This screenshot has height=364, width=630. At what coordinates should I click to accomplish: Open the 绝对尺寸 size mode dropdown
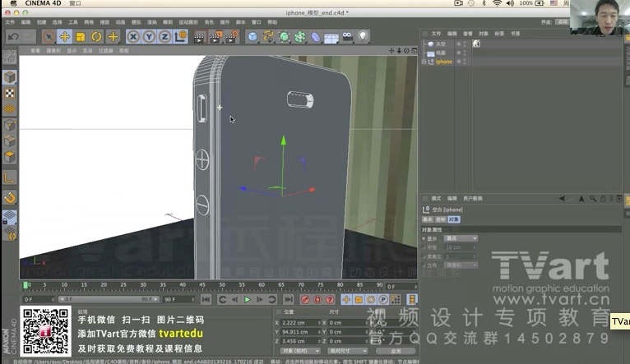[347, 351]
